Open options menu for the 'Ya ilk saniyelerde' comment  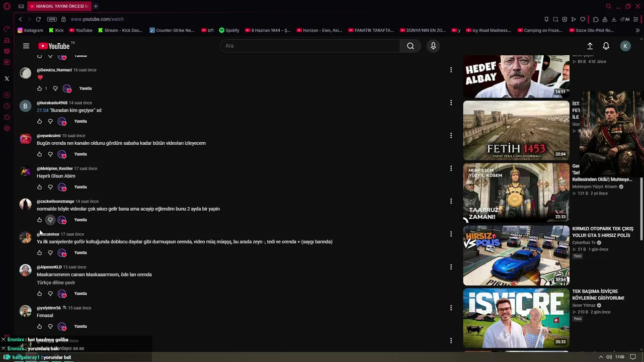[x=451, y=234]
